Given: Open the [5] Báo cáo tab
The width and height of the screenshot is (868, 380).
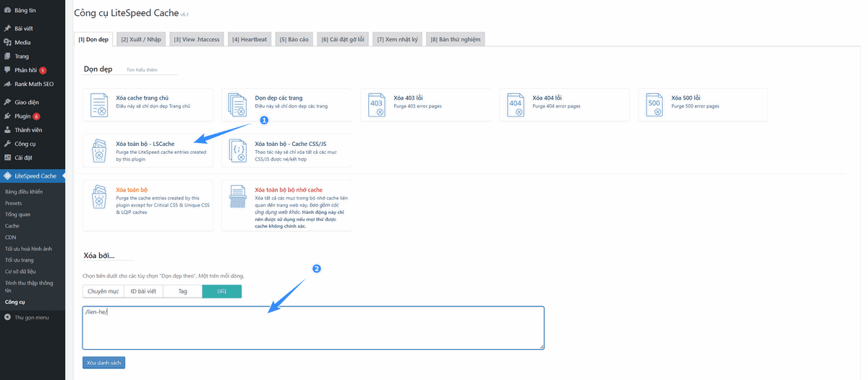Looking at the screenshot, I should coord(294,39).
